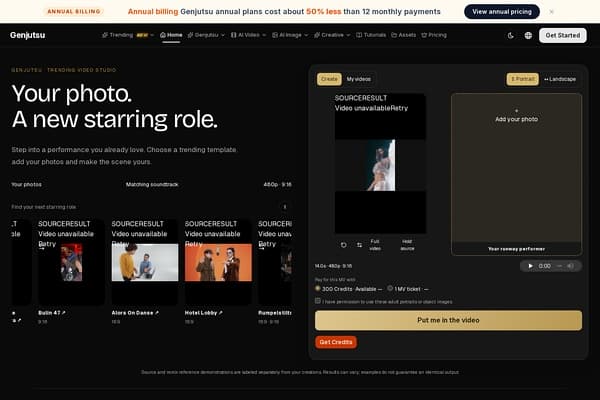Open language selector via the globe icon

528,35
